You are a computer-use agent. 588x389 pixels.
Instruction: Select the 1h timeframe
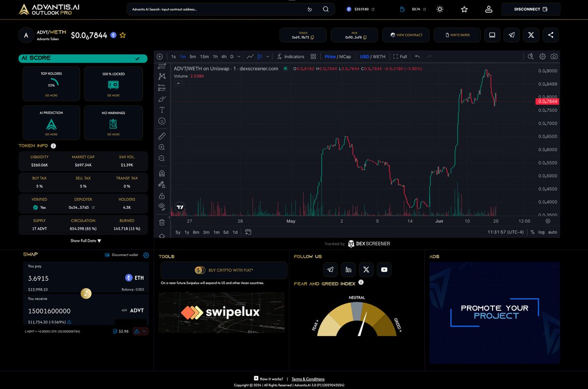tap(215, 56)
